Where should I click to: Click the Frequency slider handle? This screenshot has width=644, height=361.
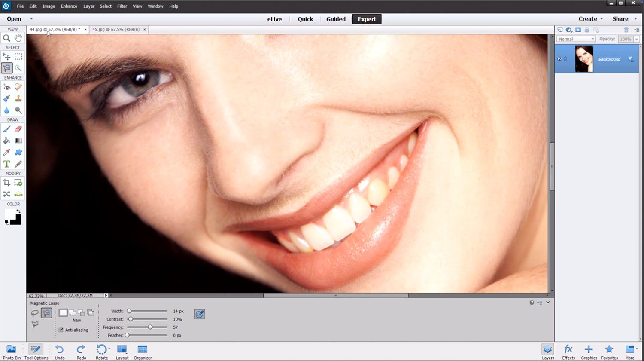click(x=150, y=327)
